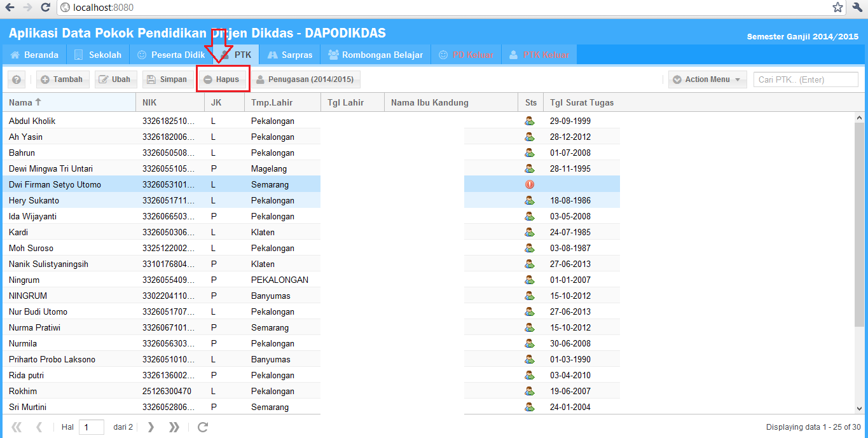Open the Action Menu dropdown
Image resolution: width=868 pixels, height=438 pixels.
tap(706, 79)
